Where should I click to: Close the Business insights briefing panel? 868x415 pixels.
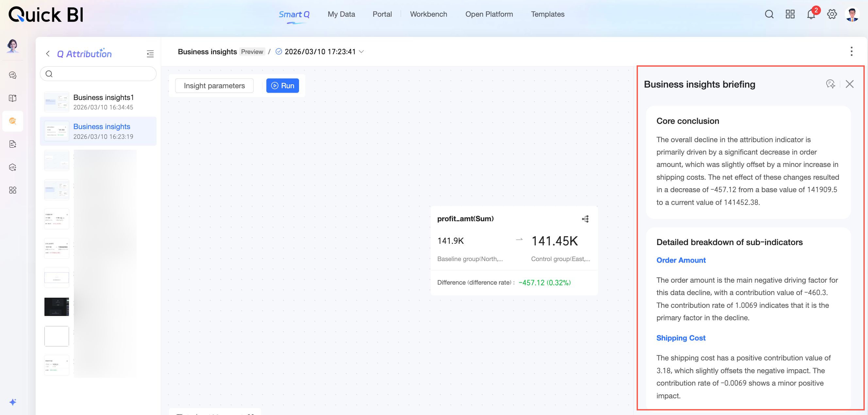coord(849,84)
